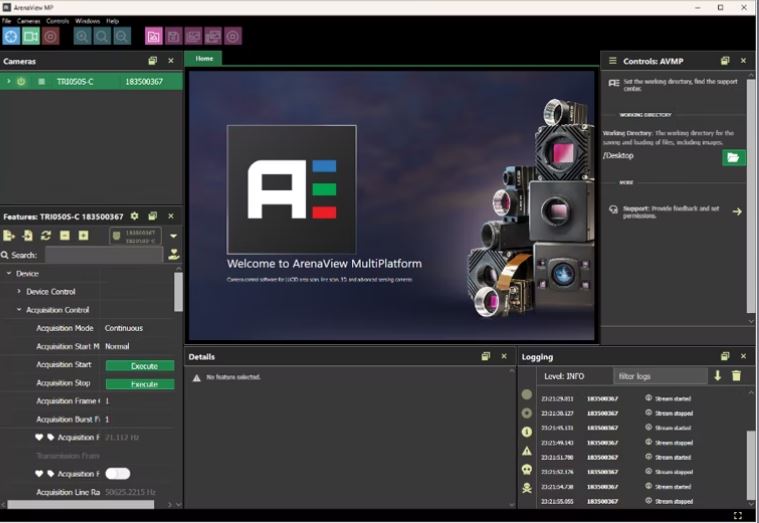
Task: Expand the Device Control tree node
Action: tap(18, 291)
